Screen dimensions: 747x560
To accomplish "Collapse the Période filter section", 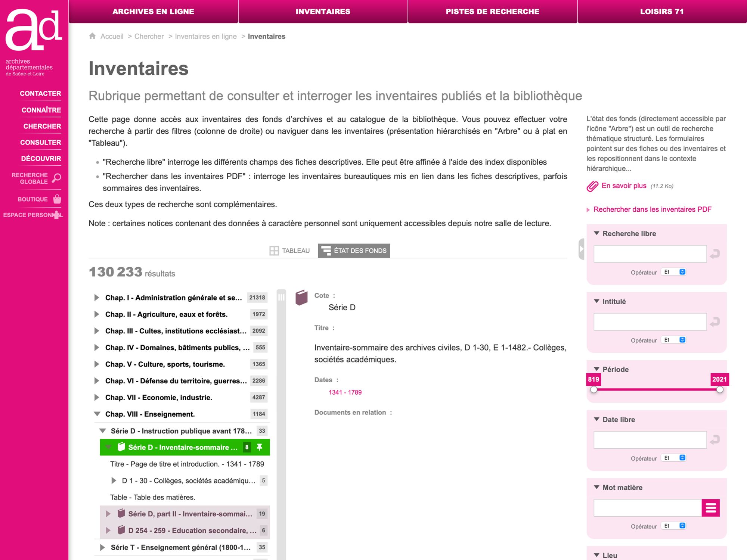I will point(596,369).
